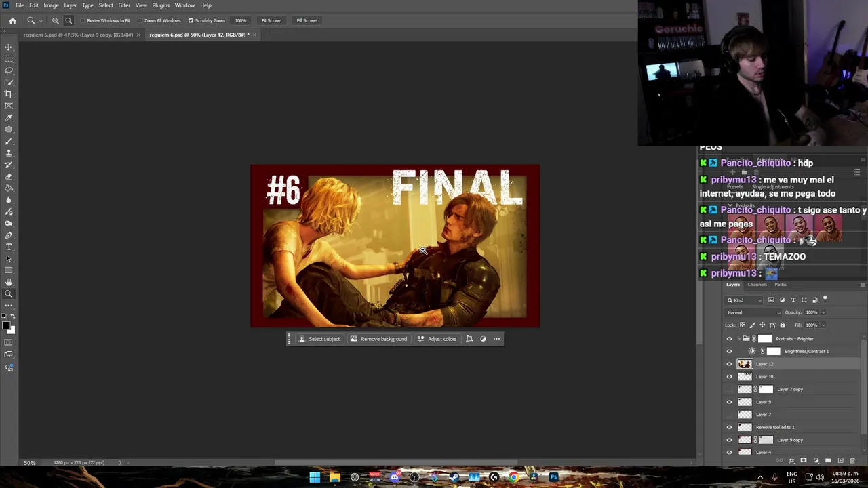Open more options in contextual task bar
This screenshot has width=868, height=488.
click(496, 339)
